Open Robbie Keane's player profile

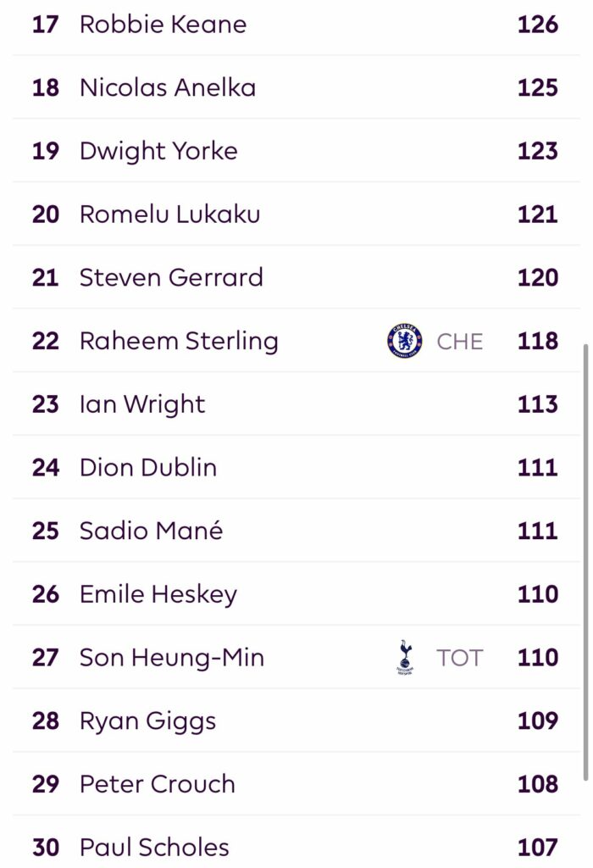point(163,25)
